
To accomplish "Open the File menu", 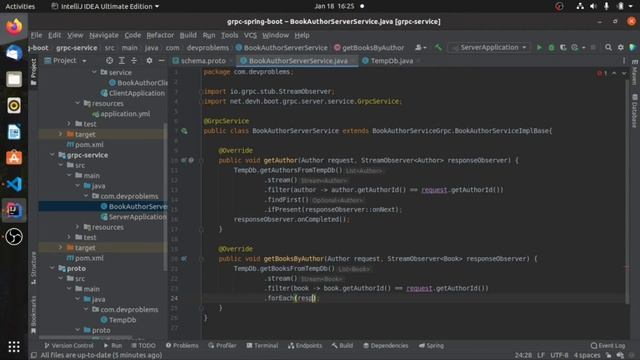I will tap(36, 36).
